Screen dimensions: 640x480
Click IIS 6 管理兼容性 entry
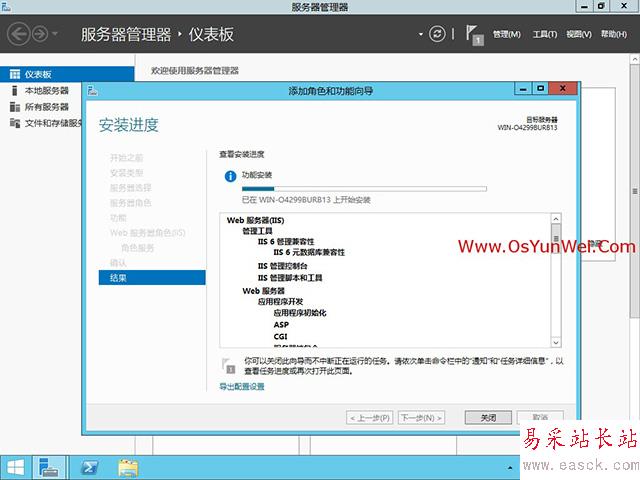pos(286,242)
